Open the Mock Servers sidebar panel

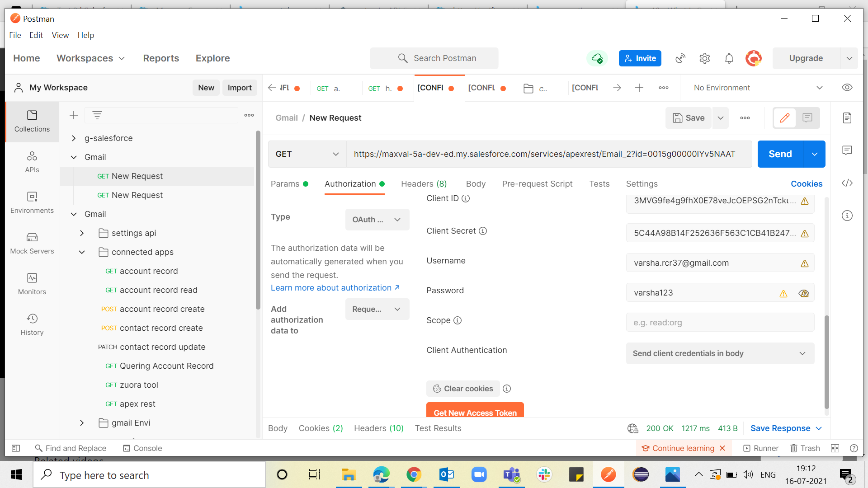tap(32, 243)
